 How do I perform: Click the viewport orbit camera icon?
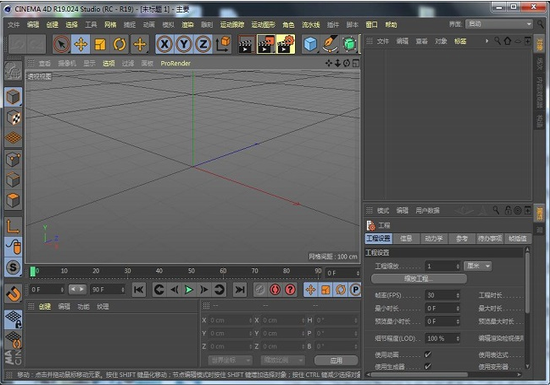point(347,63)
